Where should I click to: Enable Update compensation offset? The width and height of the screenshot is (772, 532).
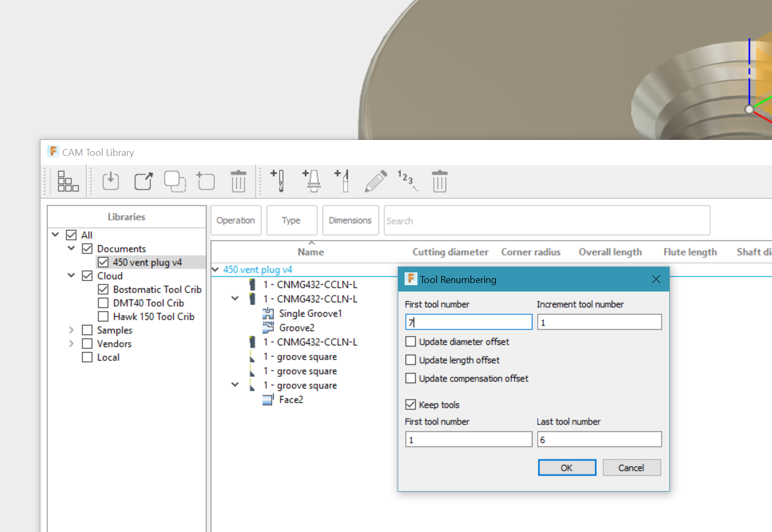click(x=410, y=378)
